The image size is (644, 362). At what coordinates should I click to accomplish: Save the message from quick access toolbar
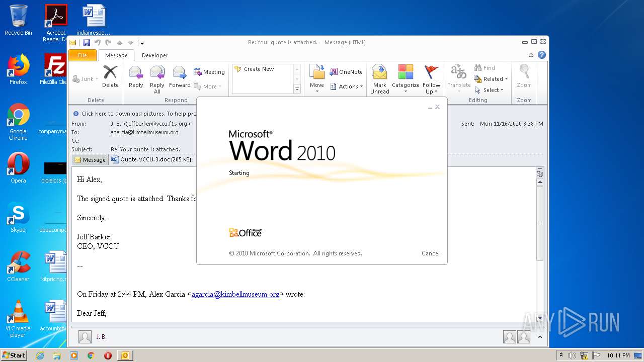[x=87, y=43]
